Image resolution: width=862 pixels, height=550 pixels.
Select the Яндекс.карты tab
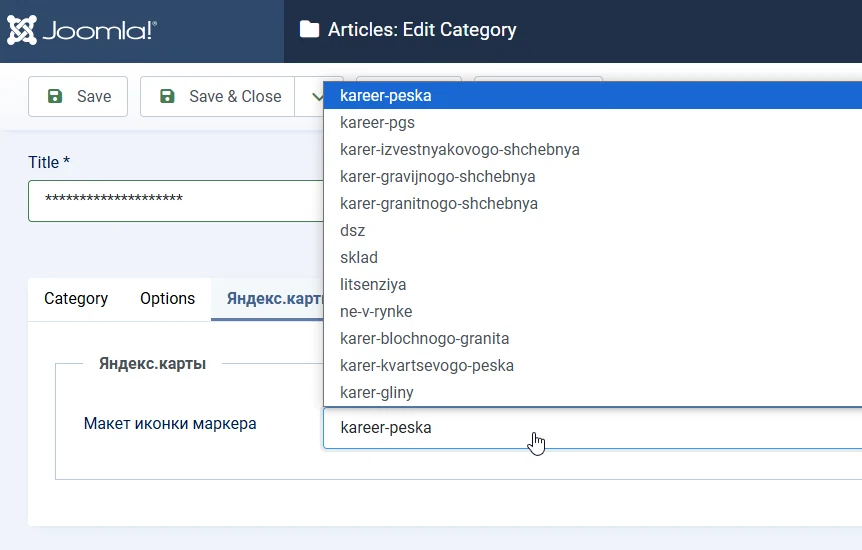(x=270, y=298)
